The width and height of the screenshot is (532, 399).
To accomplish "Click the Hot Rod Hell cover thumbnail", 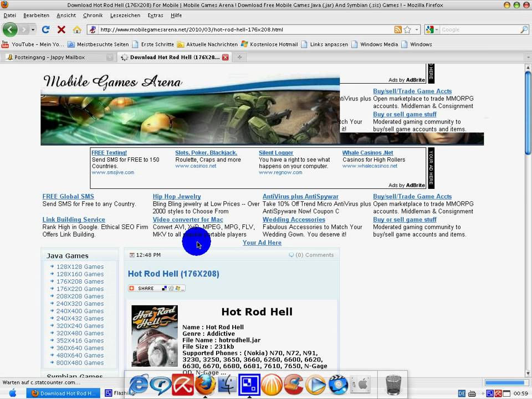I will [155, 336].
